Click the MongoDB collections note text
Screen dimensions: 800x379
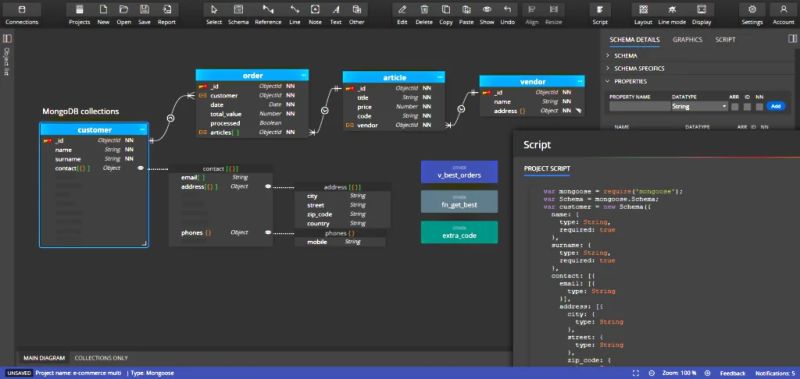coord(81,111)
